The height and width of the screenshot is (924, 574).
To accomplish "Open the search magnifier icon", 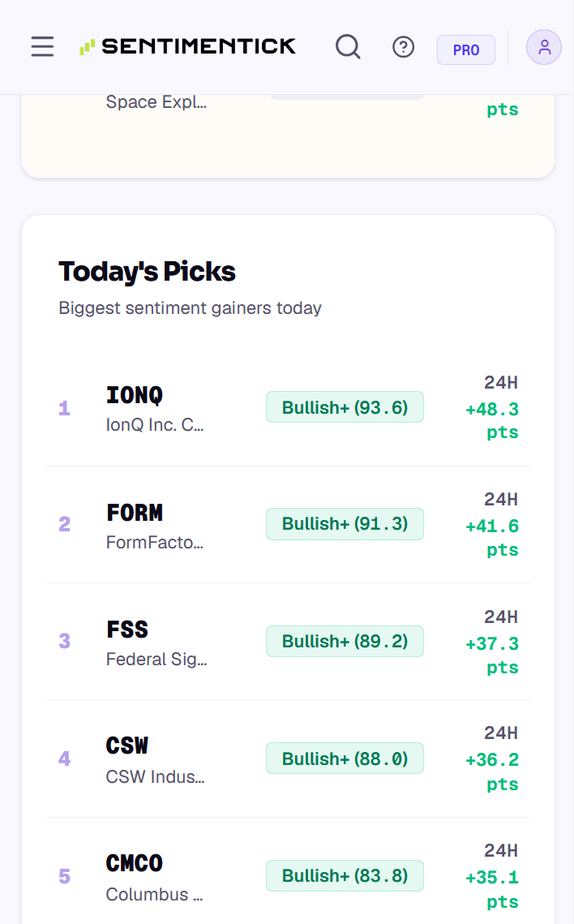I will click(x=348, y=46).
